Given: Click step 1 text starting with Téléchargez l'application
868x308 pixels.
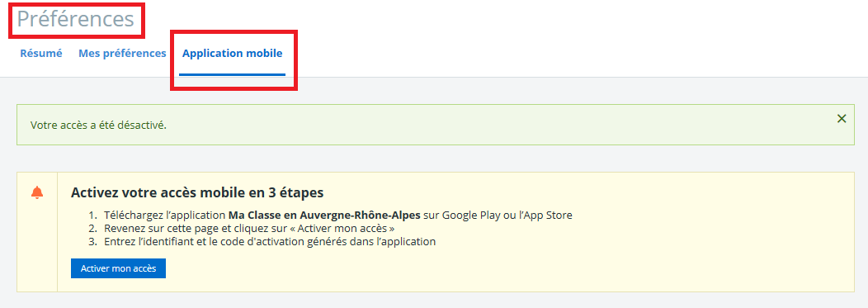Looking at the screenshot, I should pyautogui.click(x=337, y=215).
